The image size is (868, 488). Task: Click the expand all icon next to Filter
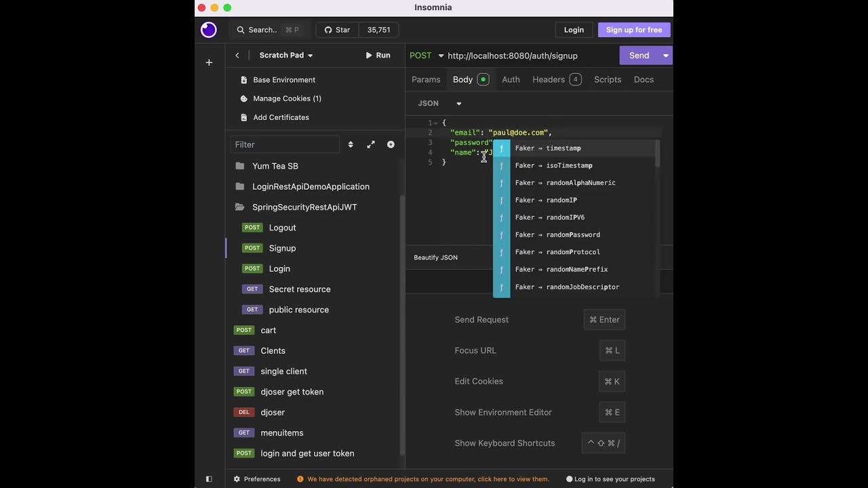click(371, 144)
